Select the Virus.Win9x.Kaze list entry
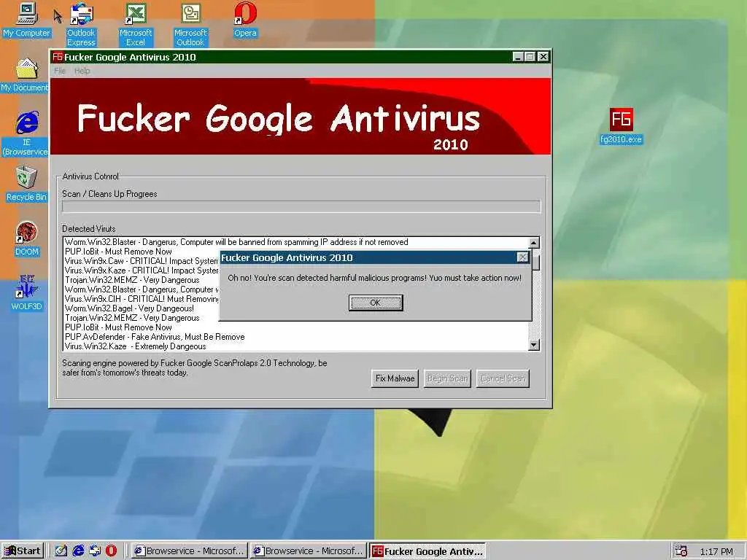Screen dimensions: 747x560 (x=142, y=271)
